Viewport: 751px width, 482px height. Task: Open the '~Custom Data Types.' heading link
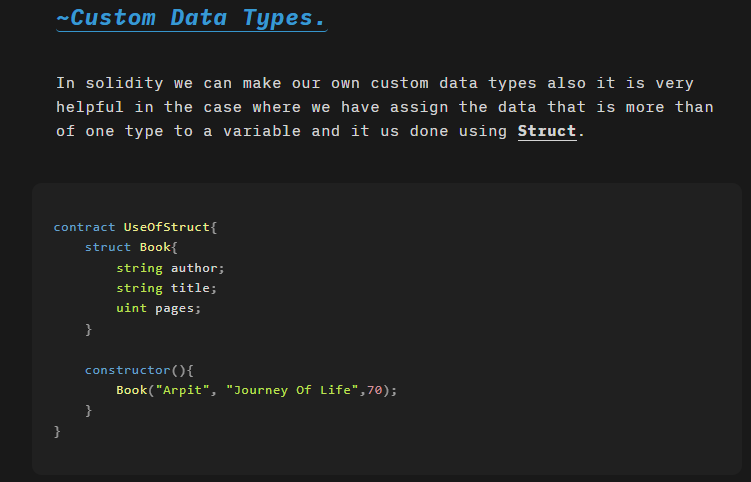coord(192,18)
